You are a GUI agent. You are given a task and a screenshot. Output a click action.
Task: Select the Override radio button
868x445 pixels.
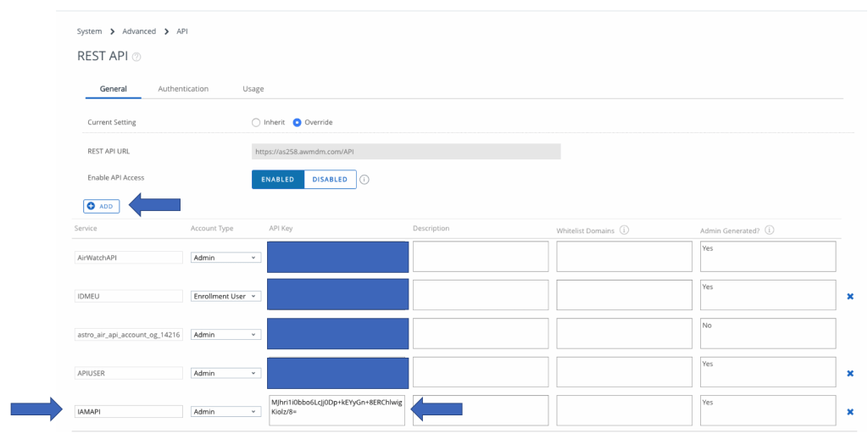pyautogui.click(x=297, y=122)
